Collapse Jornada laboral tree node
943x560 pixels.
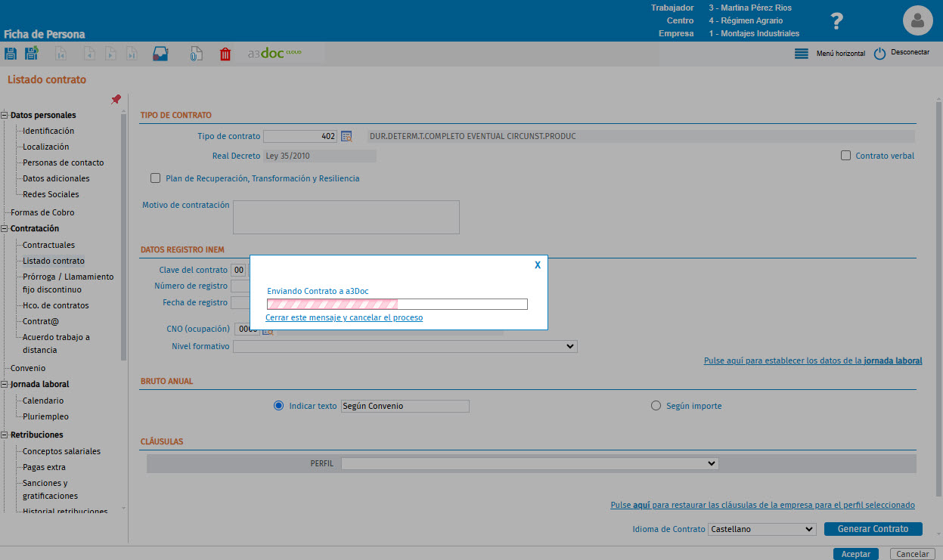[5, 385]
